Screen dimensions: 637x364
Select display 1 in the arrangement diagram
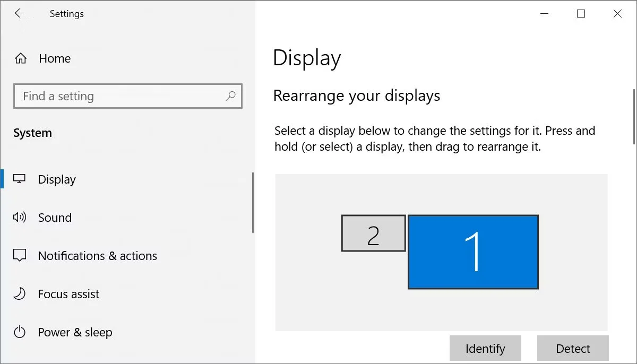(x=472, y=252)
